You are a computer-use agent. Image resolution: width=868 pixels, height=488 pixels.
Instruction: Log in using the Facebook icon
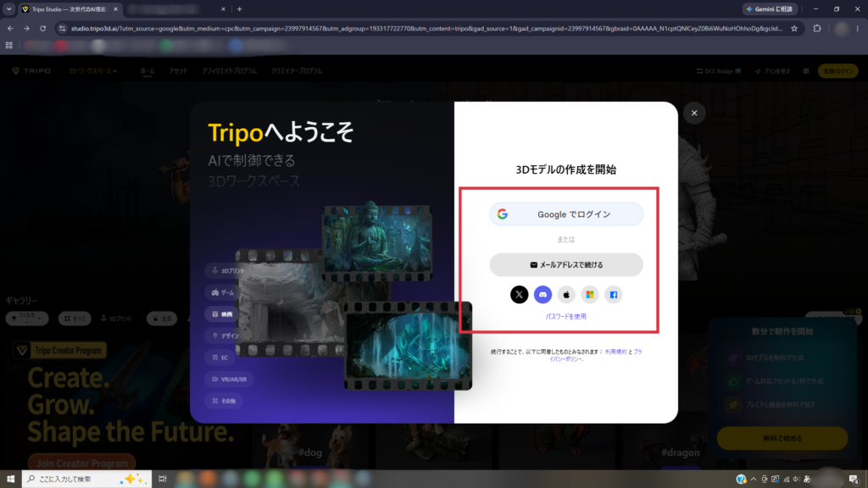click(614, 295)
